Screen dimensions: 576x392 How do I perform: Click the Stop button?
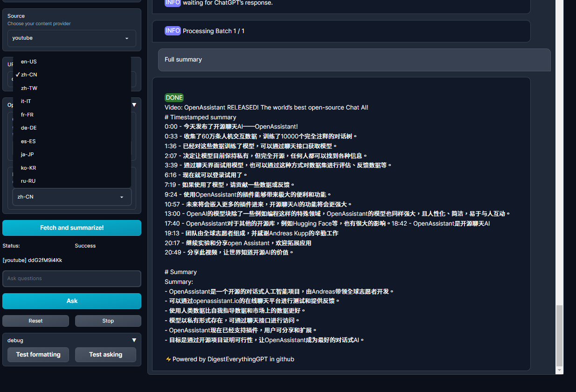(x=108, y=321)
